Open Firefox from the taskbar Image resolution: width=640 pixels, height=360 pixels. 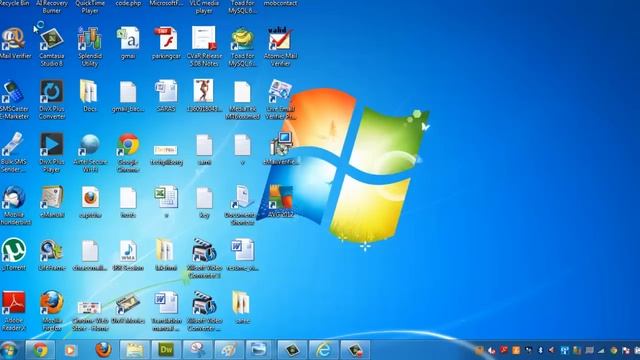click(x=103, y=350)
